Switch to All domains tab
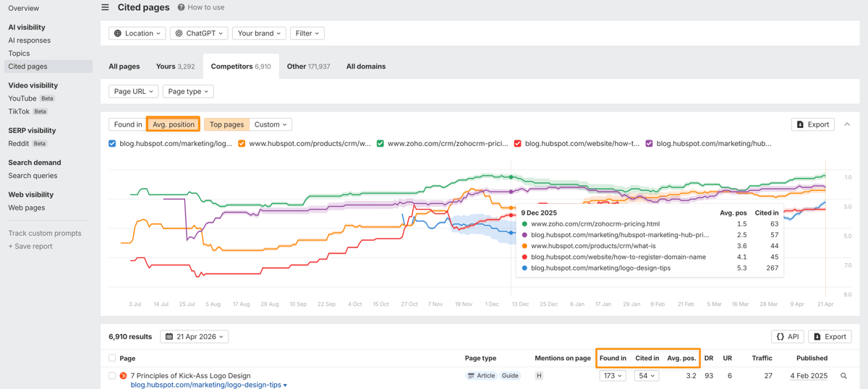 pyautogui.click(x=366, y=67)
